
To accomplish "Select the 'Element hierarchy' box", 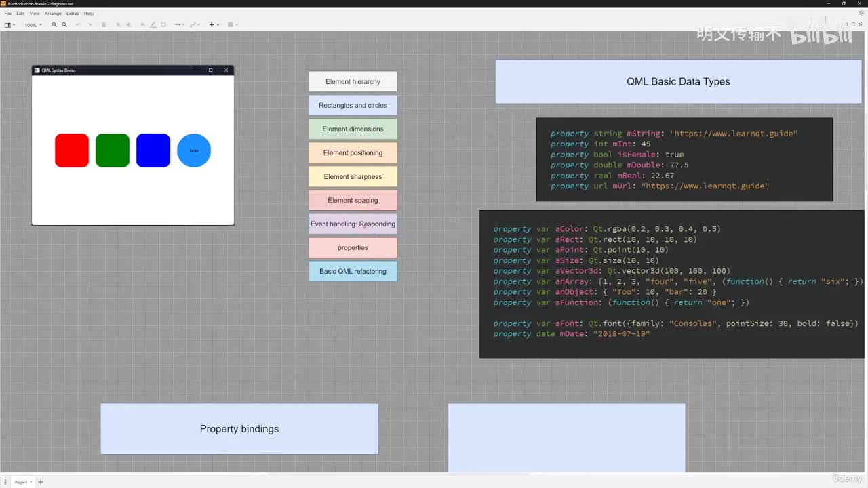I will coord(353,82).
